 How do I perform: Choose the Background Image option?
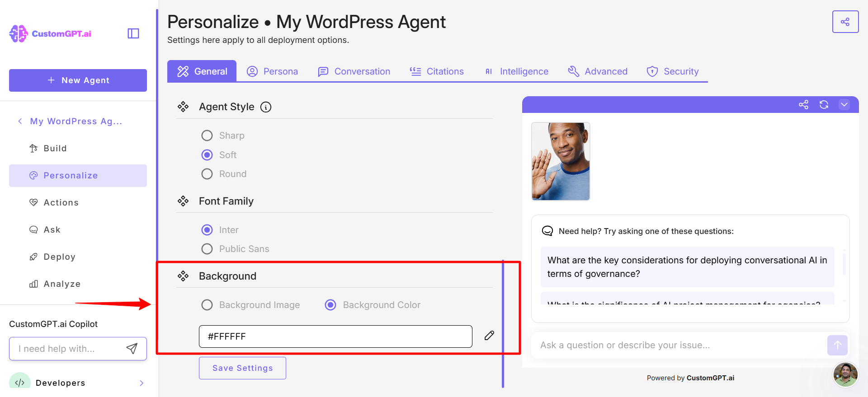[x=207, y=305]
